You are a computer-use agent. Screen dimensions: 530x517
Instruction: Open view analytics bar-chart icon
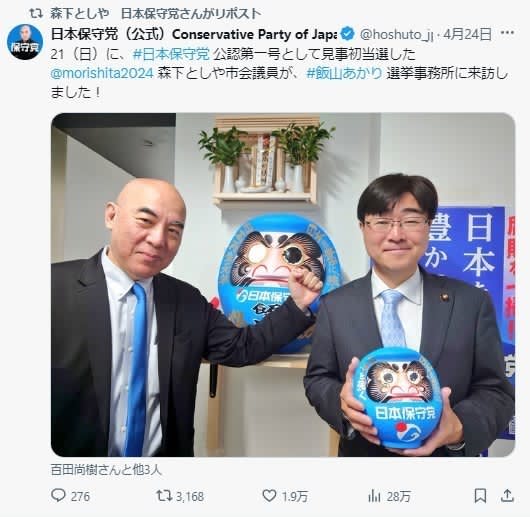[374, 496]
